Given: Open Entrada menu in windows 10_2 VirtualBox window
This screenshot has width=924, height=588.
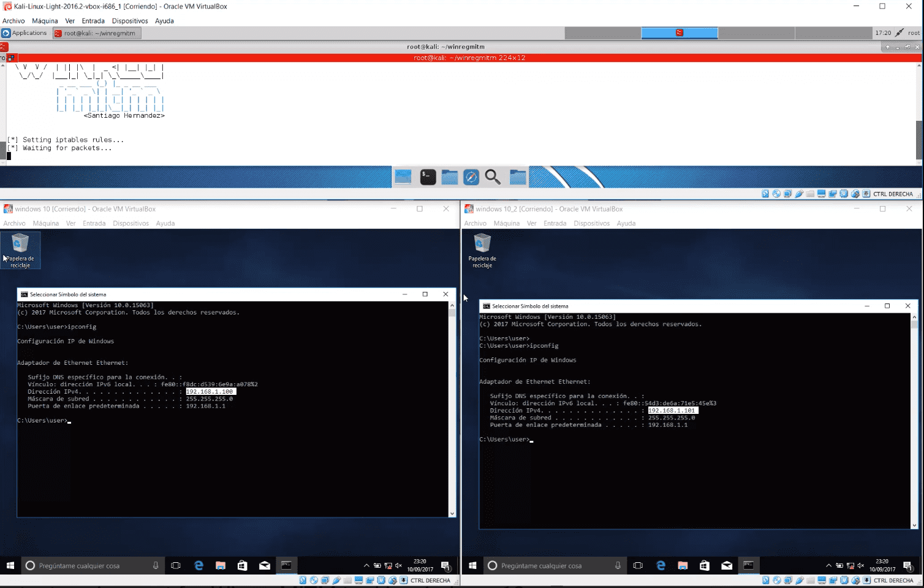Looking at the screenshot, I should pos(555,223).
